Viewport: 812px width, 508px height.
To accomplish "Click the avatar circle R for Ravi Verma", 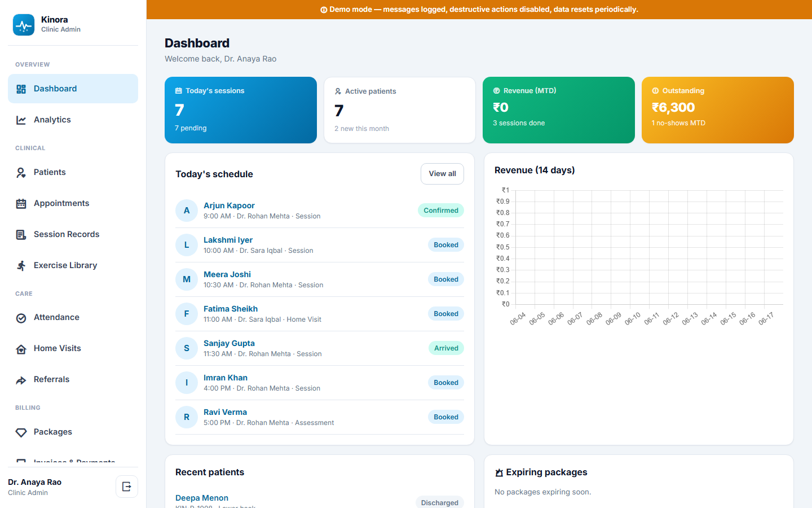I will point(187,417).
